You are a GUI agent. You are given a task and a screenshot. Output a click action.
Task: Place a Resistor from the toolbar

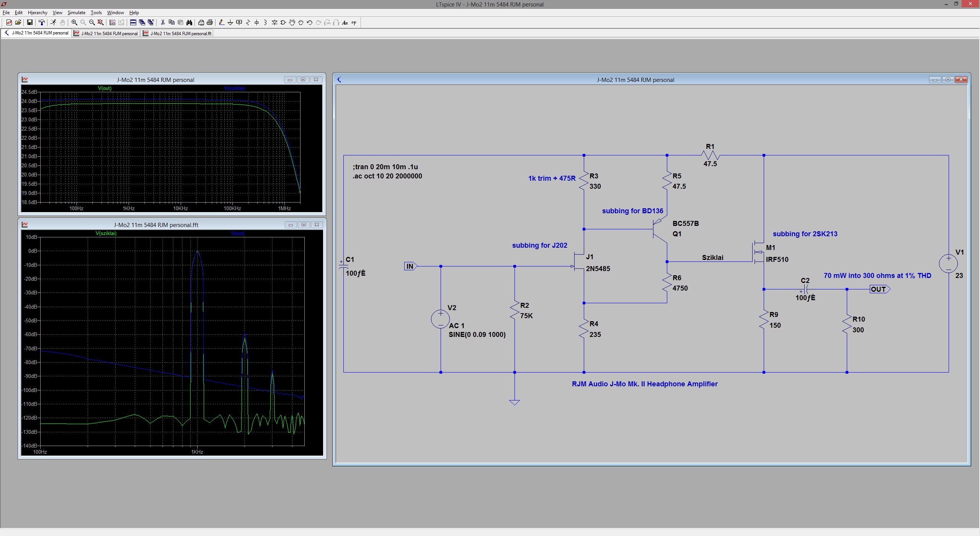click(x=248, y=23)
